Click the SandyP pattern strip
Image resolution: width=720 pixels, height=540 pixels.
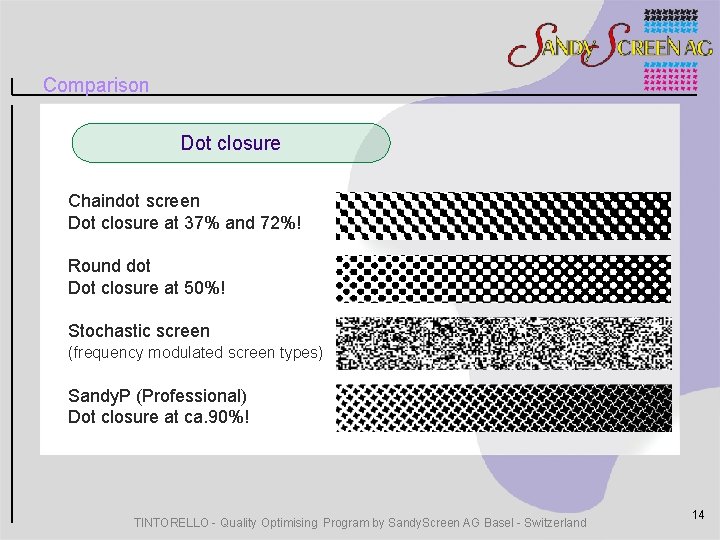click(503, 408)
